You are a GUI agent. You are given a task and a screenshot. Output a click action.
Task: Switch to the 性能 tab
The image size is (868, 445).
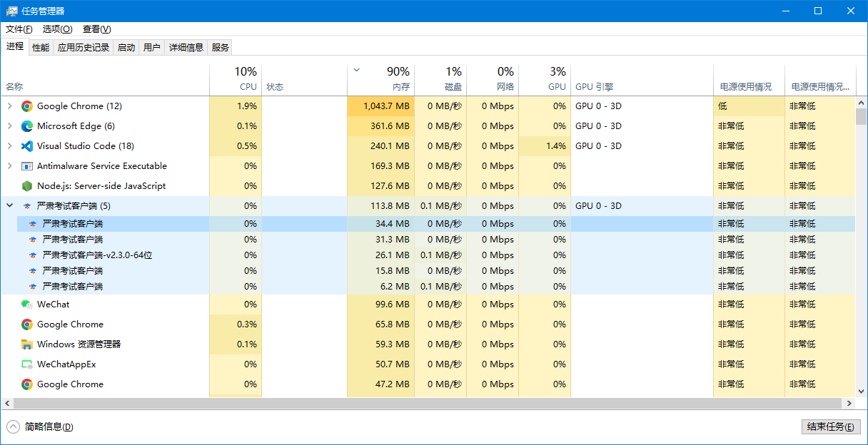(x=41, y=48)
